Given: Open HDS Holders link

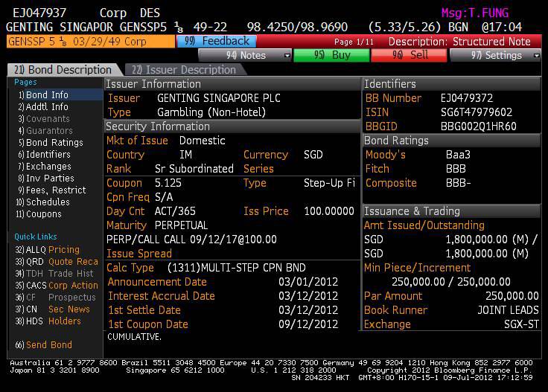Looking at the screenshot, I should click(x=48, y=321).
